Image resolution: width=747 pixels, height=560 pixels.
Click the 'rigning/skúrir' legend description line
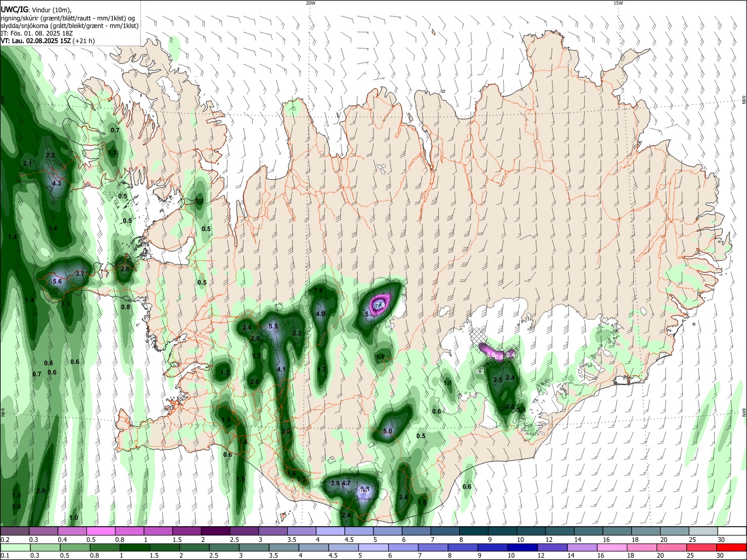tap(68, 18)
